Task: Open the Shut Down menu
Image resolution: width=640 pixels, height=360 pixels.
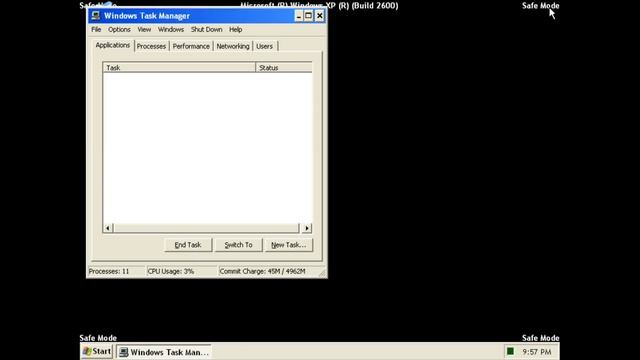Action: 207,29
